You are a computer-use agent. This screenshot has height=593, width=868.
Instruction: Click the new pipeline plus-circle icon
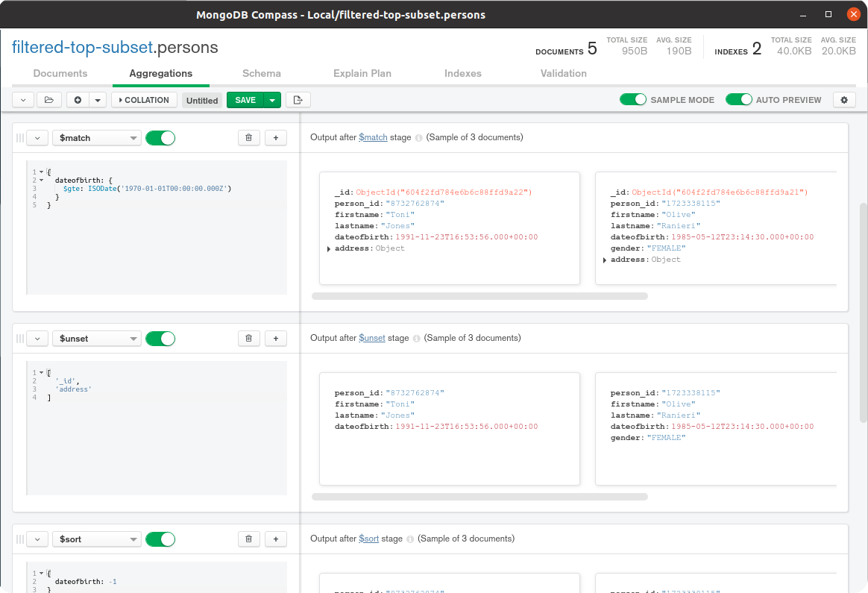tap(78, 100)
